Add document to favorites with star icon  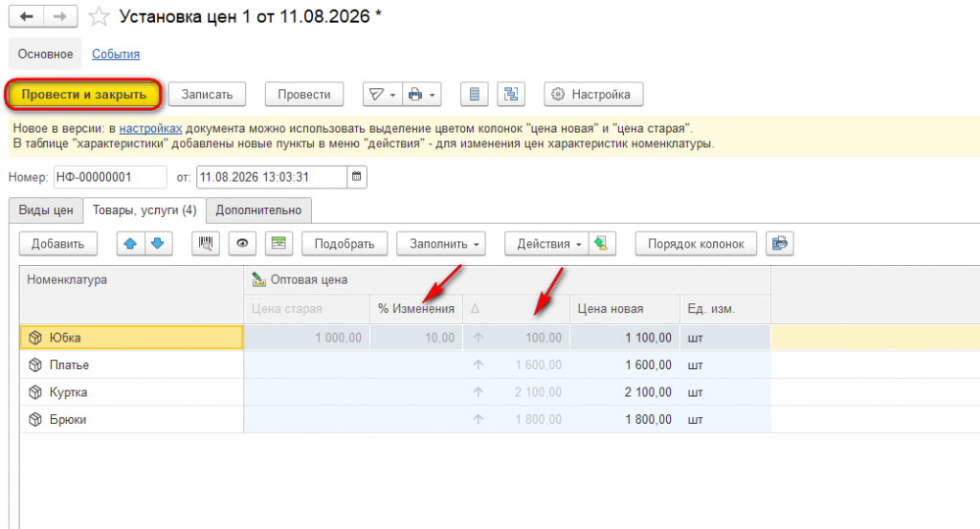click(99, 17)
